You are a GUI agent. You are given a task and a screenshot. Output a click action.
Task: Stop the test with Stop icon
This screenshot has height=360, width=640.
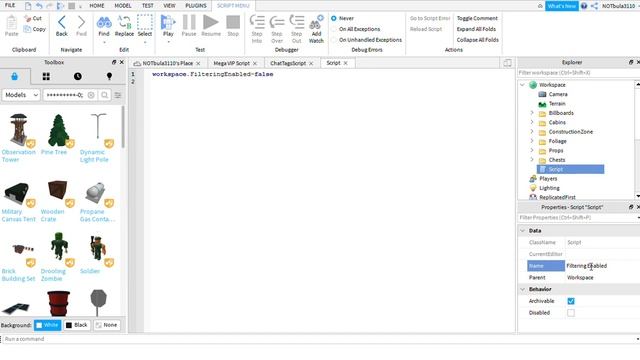click(x=233, y=22)
